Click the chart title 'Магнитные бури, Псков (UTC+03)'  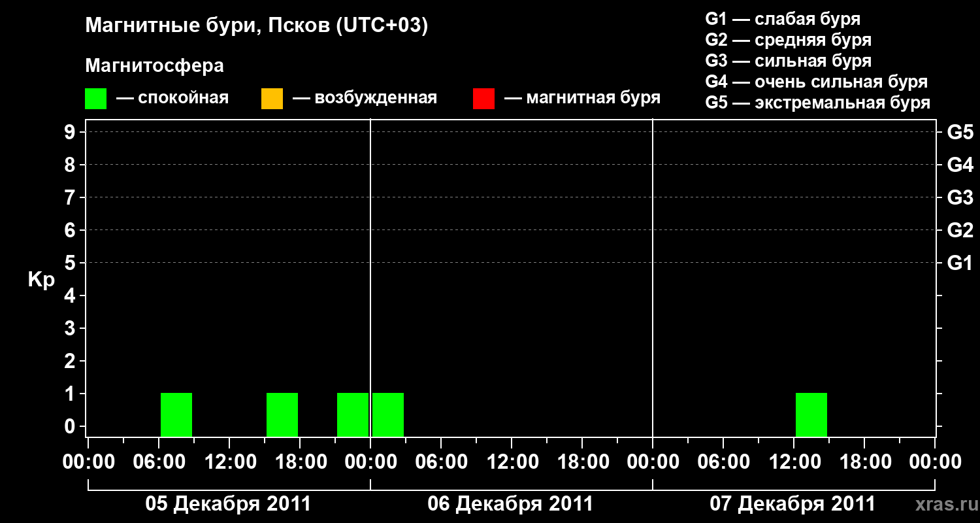coord(256,26)
